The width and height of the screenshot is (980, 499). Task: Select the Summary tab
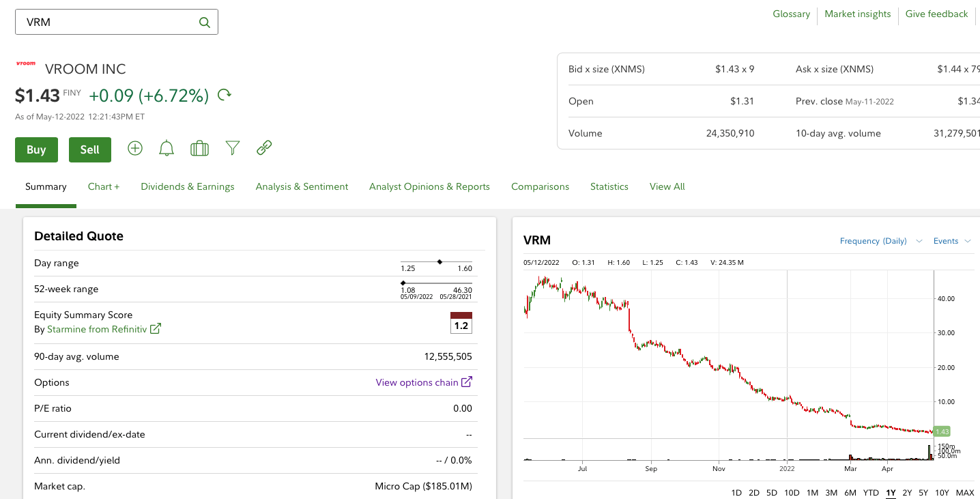pos(46,186)
